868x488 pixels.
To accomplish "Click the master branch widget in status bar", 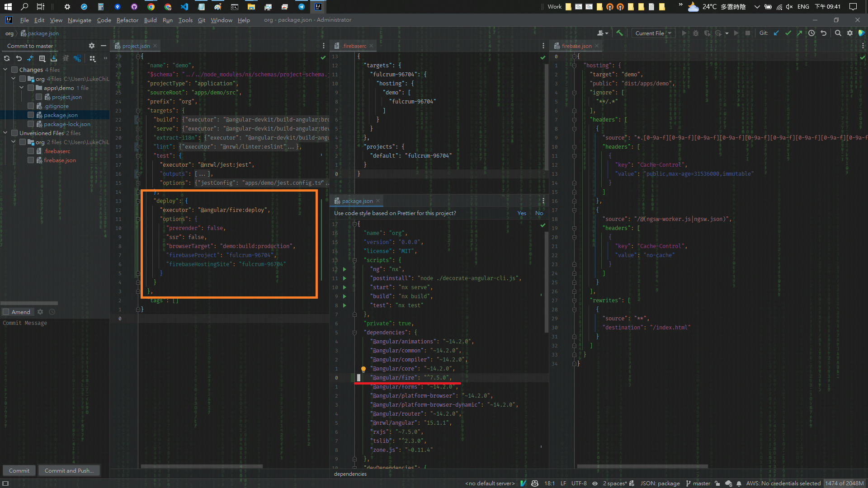I will pos(698,483).
